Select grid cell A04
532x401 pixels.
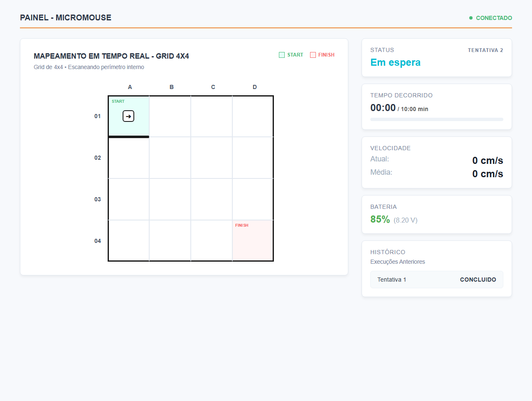click(129, 240)
